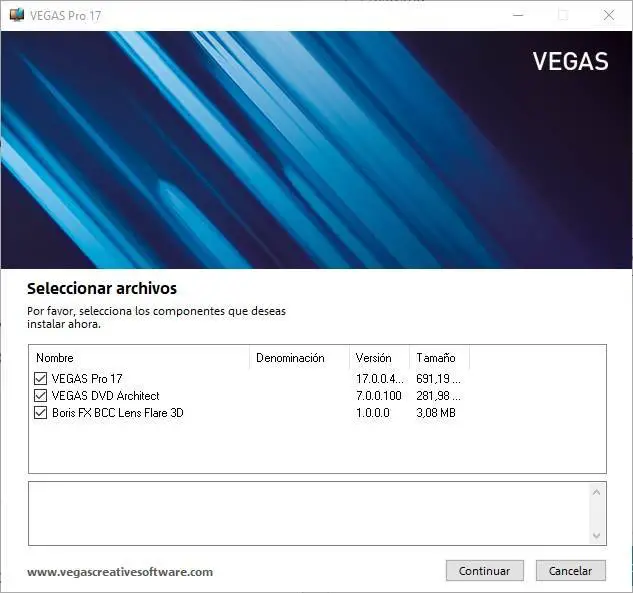Click the Continuar button
This screenshot has height=593, width=633.
pyautogui.click(x=484, y=570)
